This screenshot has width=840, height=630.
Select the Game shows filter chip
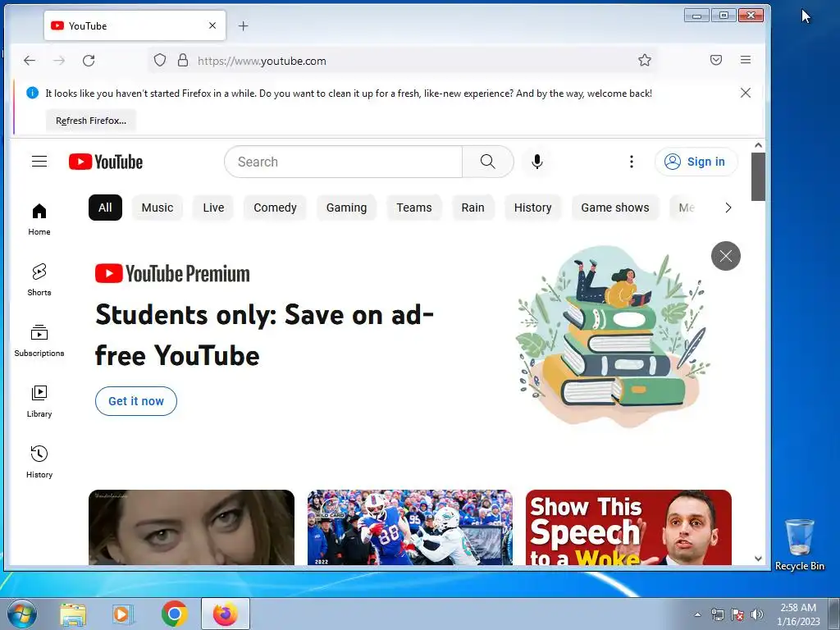click(615, 208)
